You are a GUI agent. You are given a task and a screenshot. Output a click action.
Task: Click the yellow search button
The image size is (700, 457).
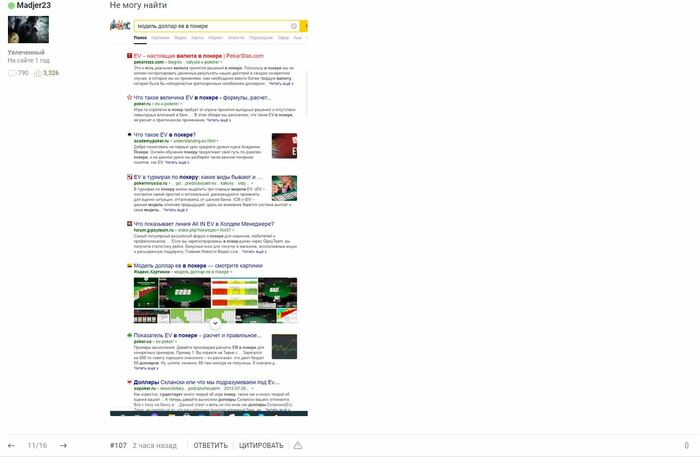(304, 26)
